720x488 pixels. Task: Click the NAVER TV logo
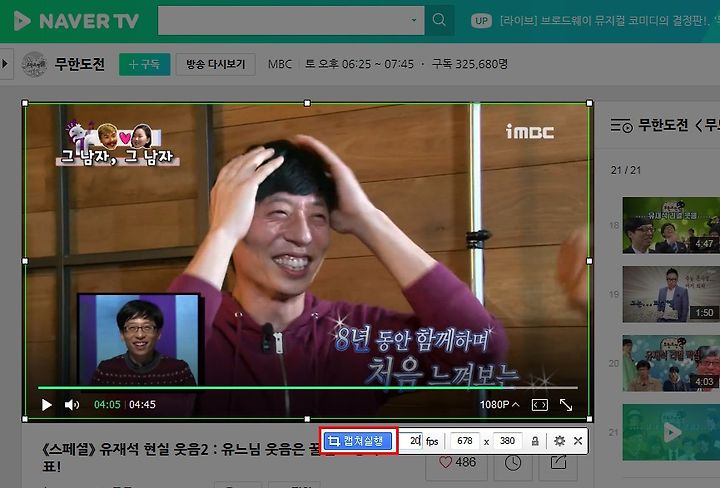[x=76, y=21]
